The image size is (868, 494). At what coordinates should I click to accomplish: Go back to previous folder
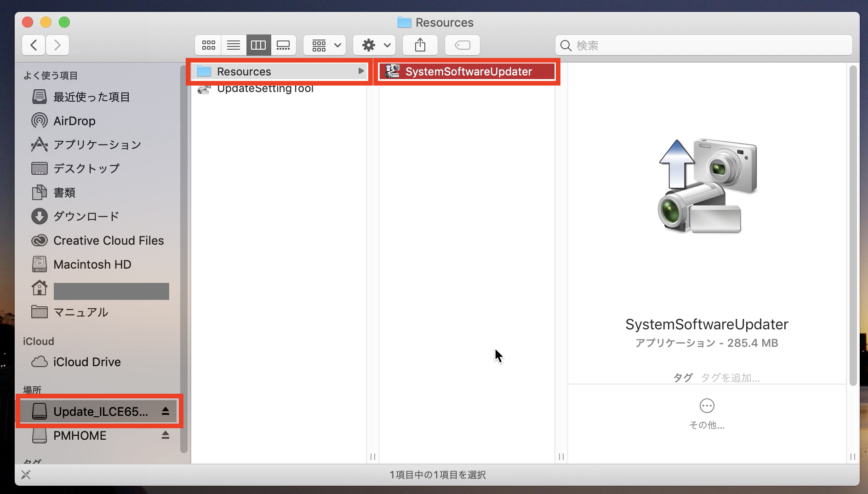(x=34, y=45)
